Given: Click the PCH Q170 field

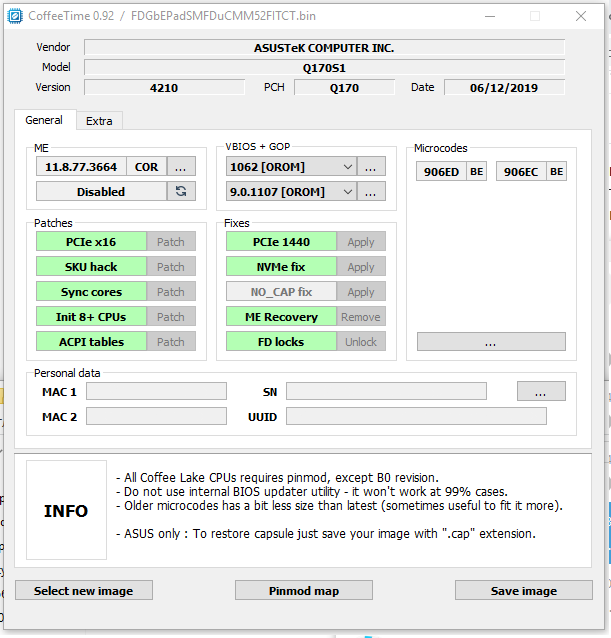Looking at the screenshot, I should 344,87.
